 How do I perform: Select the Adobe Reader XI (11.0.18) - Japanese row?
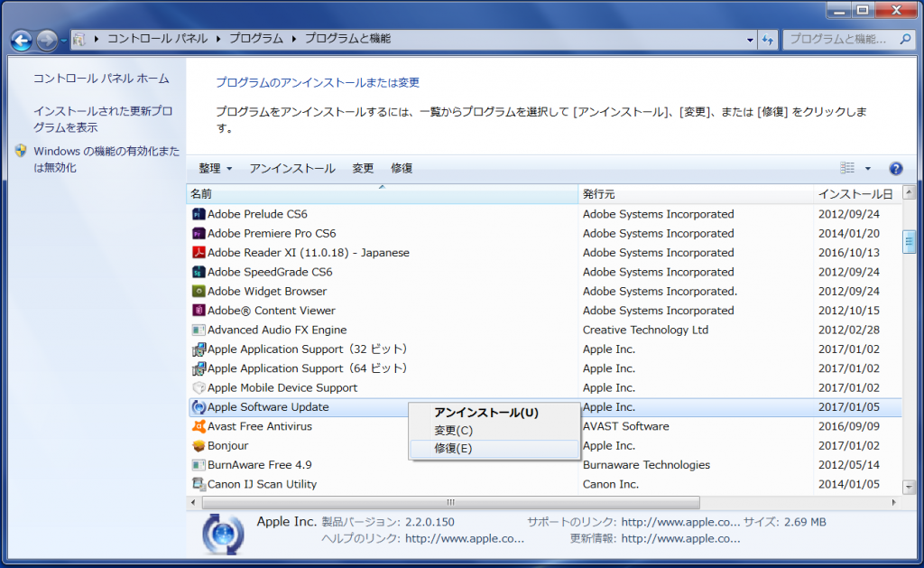[544, 253]
